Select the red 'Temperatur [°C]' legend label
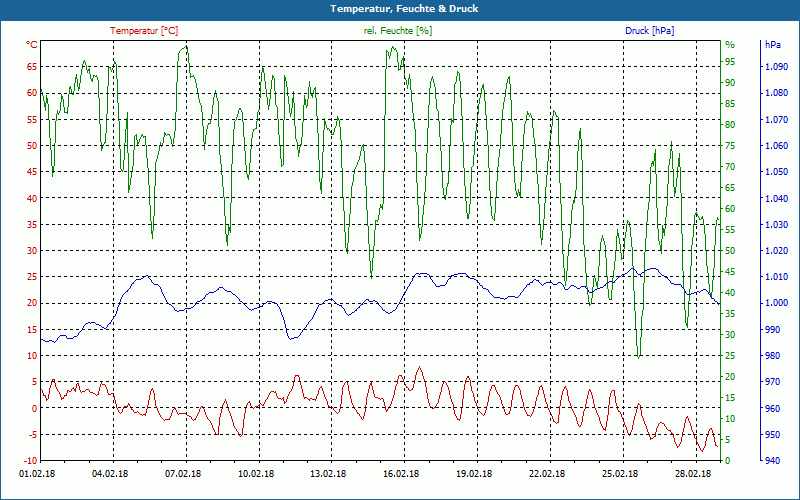 click(x=144, y=31)
